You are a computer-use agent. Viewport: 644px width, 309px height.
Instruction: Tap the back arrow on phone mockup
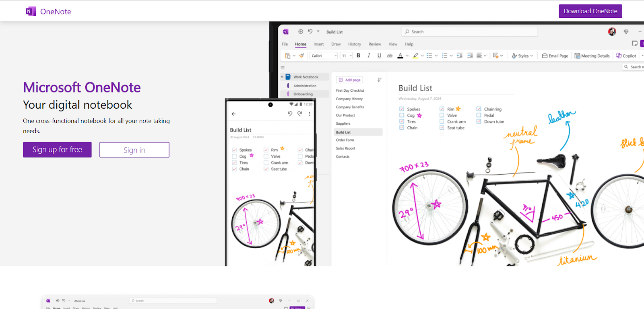pos(233,114)
